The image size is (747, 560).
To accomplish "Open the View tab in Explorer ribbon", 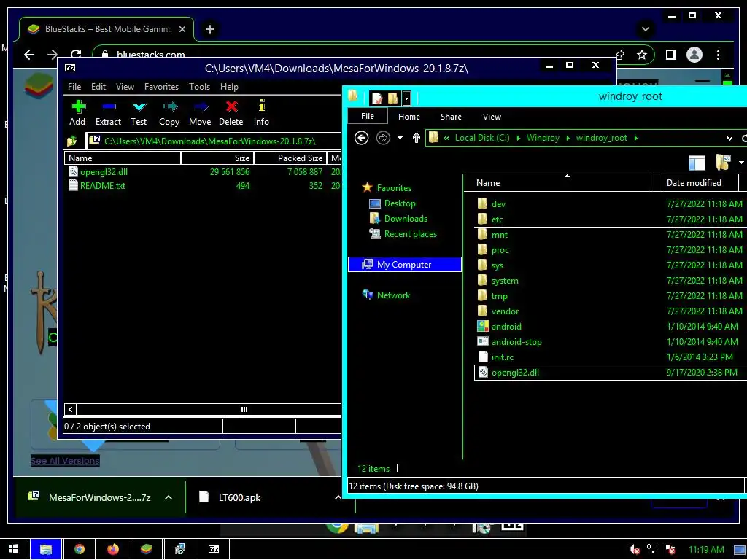I will [492, 117].
